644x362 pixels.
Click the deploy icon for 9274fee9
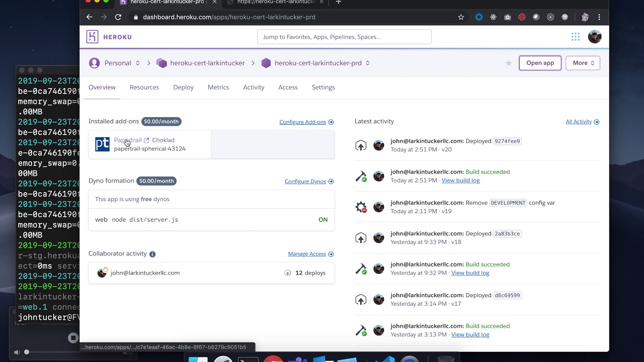pos(361,145)
